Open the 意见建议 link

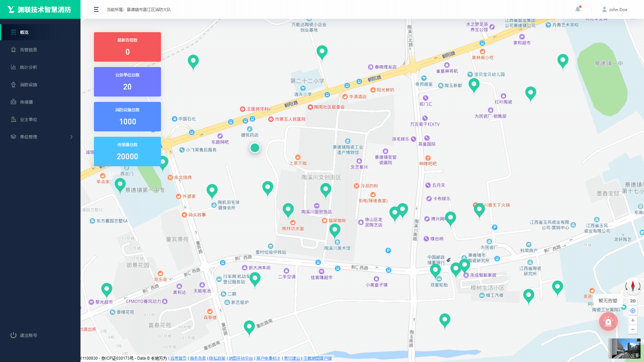pyautogui.click(x=292, y=358)
